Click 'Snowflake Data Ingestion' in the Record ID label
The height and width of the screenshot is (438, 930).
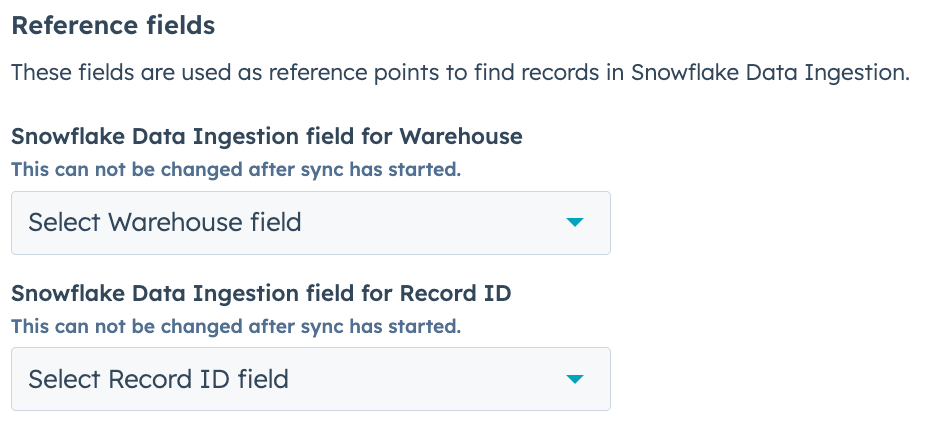pos(145,293)
